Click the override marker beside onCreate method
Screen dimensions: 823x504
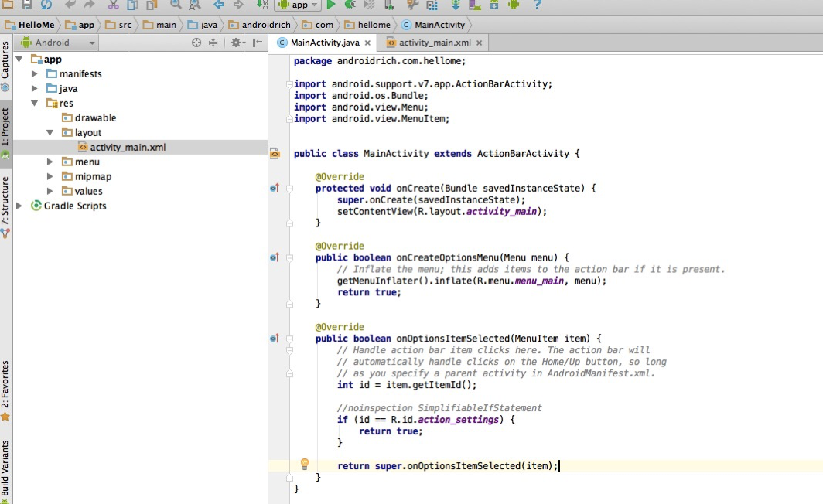[x=274, y=188]
